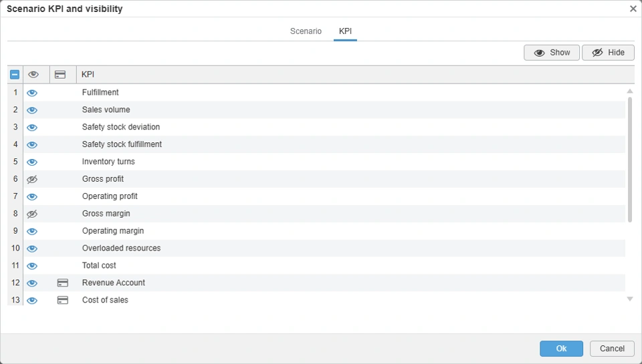
Task: Click the Show button
Action: (552, 52)
